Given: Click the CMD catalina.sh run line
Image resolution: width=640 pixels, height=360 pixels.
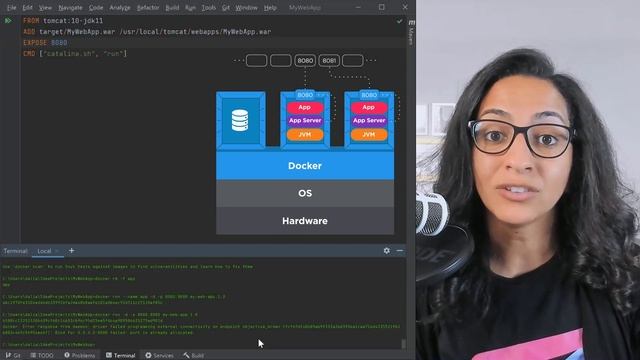Looking at the screenshot, I should [x=75, y=53].
